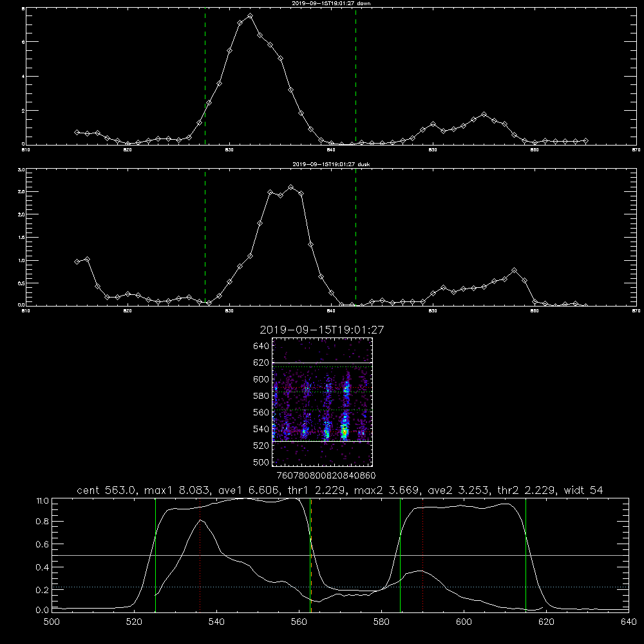This screenshot has height=644, width=644.
Task: Click the spectrogram y-axis label 600
Action: (261, 379)
